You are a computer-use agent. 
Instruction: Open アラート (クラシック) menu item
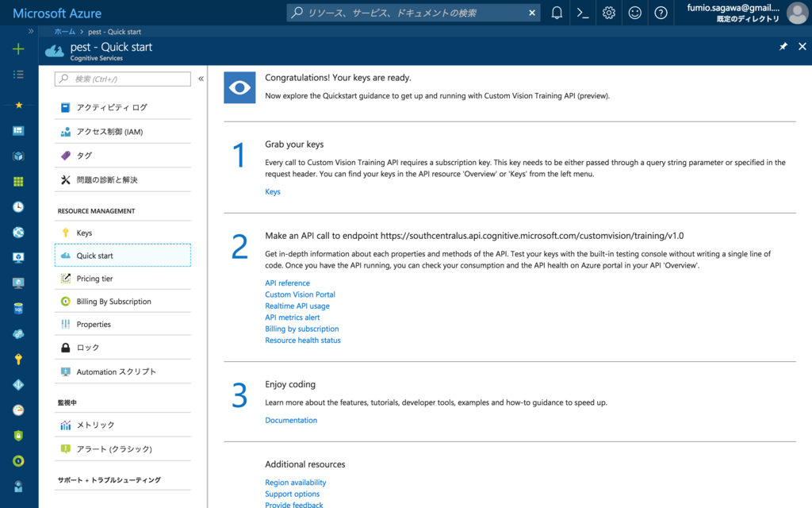coord(123,449)
